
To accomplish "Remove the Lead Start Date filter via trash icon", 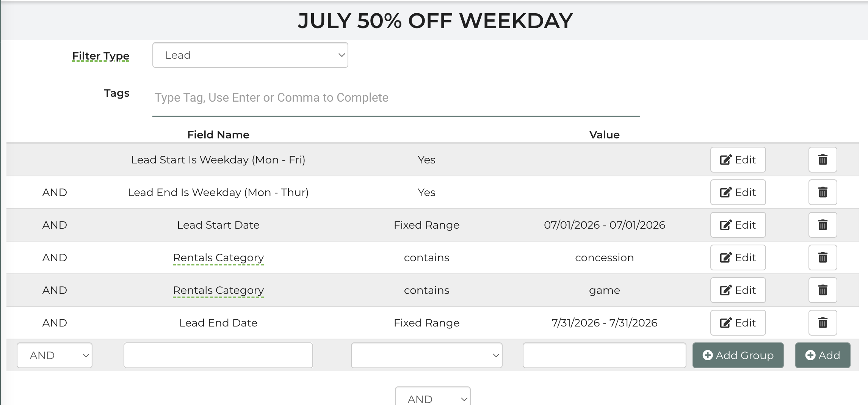I will click(x=823, y=225).
